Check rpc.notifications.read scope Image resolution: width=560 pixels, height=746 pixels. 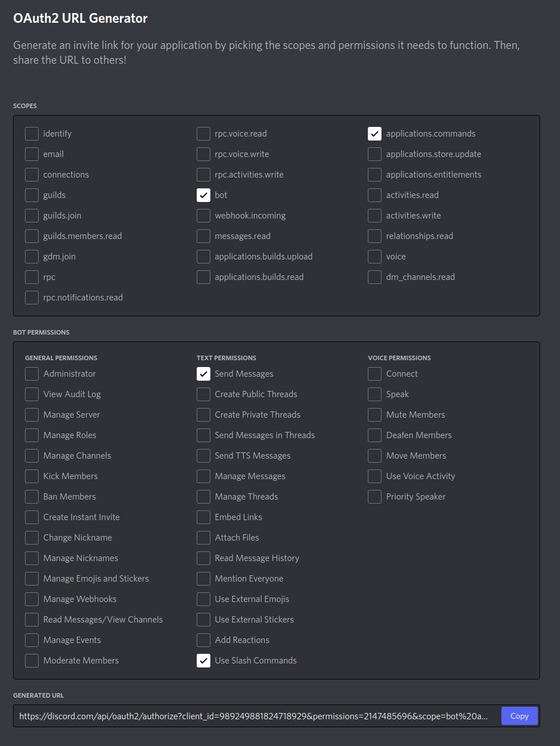pos(32,298)
